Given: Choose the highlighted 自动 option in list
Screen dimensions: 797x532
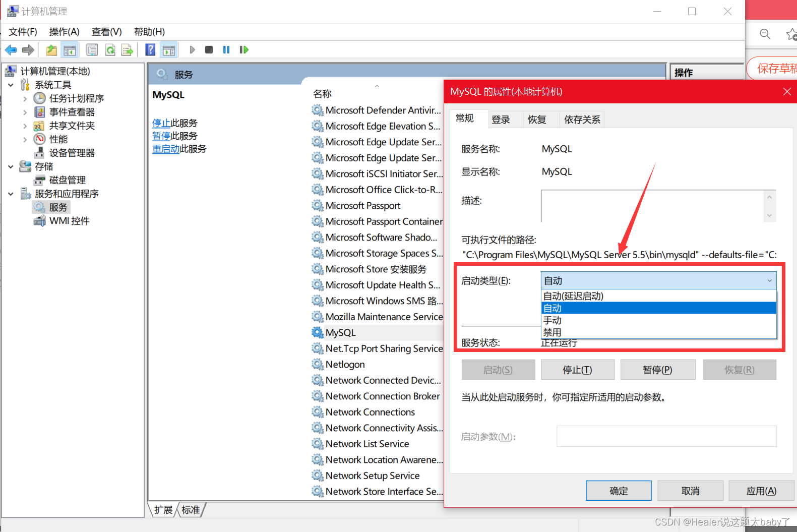Looking at the screenshot, I should tap(658, 308).
